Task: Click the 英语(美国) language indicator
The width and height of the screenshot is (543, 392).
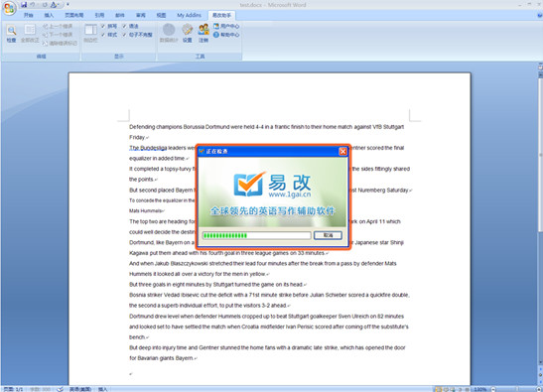Action: (80, 389)
